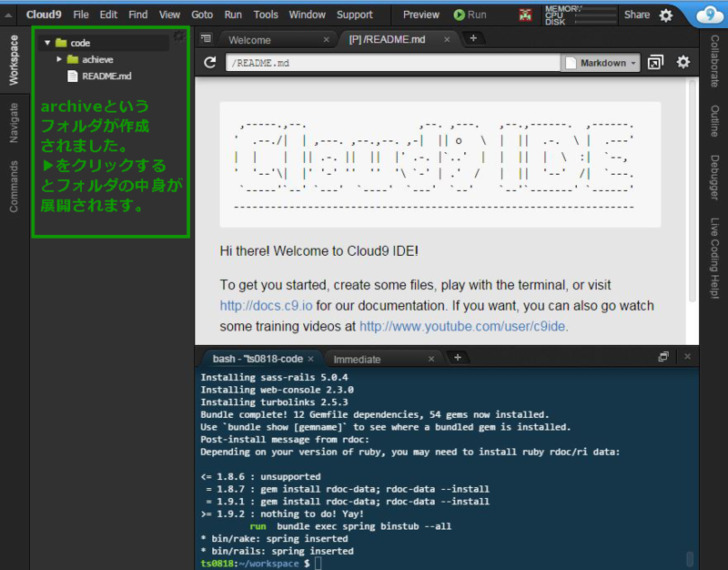Toggle the Workspace side panel
The image size is (728, 570).
pos(14,60)
